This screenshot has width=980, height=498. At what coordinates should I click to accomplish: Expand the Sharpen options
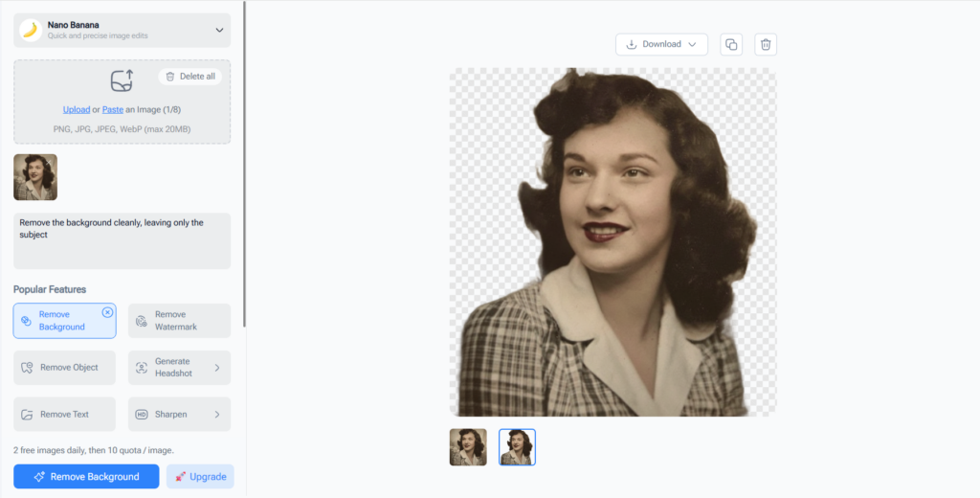pos(216,415)
